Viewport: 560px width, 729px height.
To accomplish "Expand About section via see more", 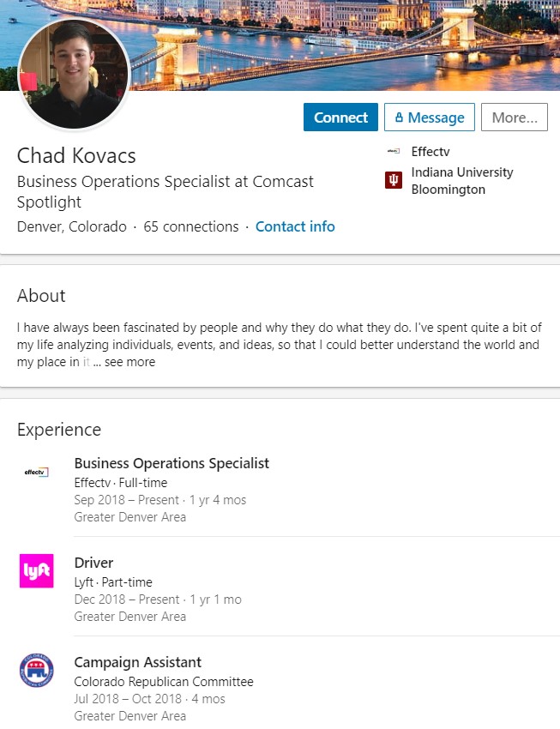I will pos(129,362).
